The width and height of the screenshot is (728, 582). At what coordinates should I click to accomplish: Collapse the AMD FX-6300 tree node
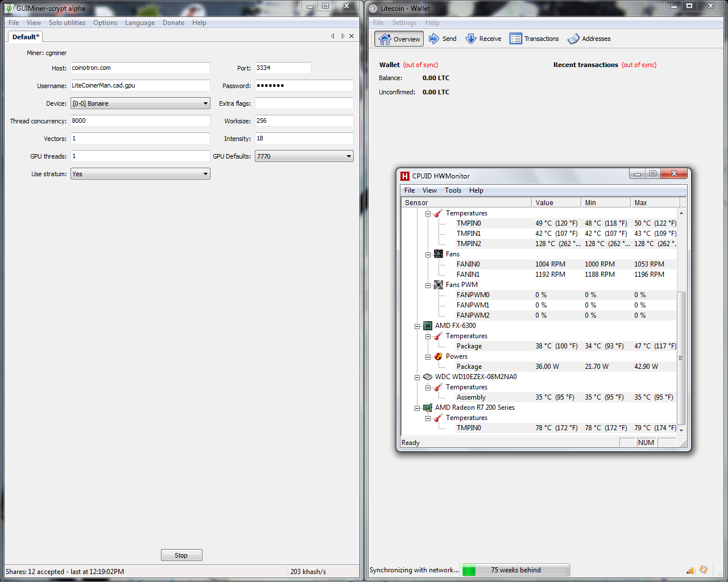(x=417, y=326)
